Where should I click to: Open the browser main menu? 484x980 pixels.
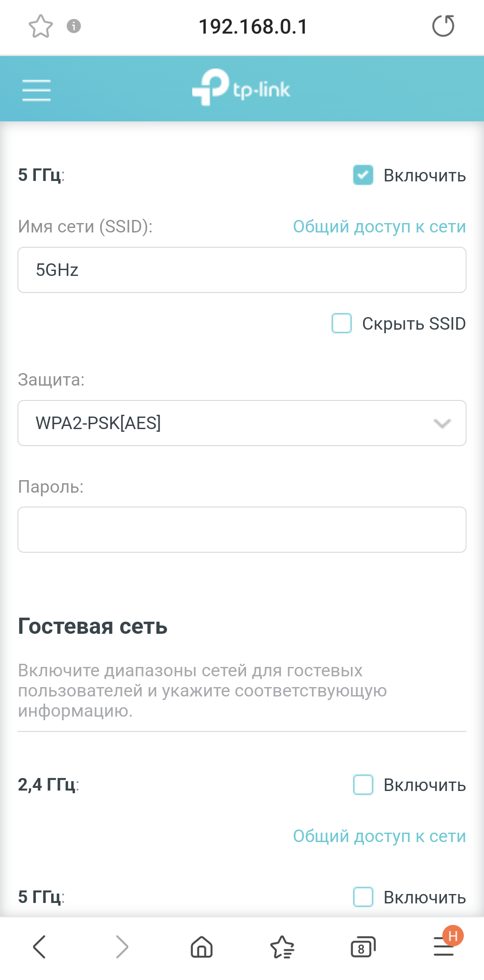(x=444, y=947)
